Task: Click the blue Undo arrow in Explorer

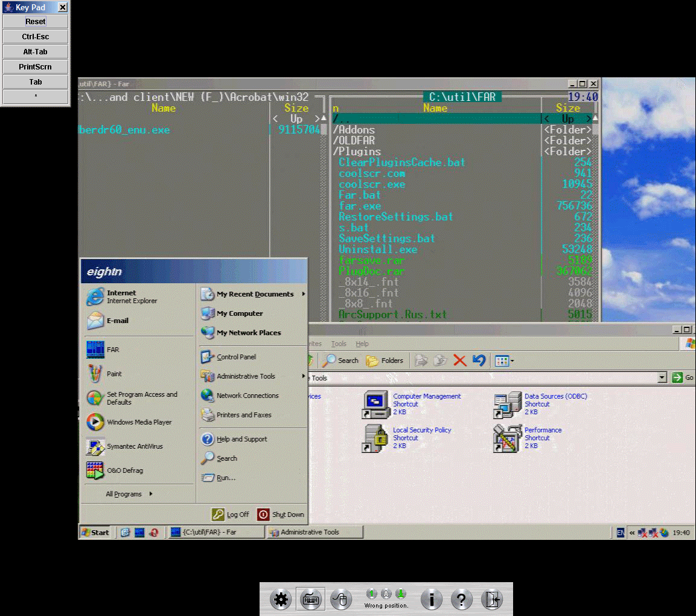Action: (479, 361)
